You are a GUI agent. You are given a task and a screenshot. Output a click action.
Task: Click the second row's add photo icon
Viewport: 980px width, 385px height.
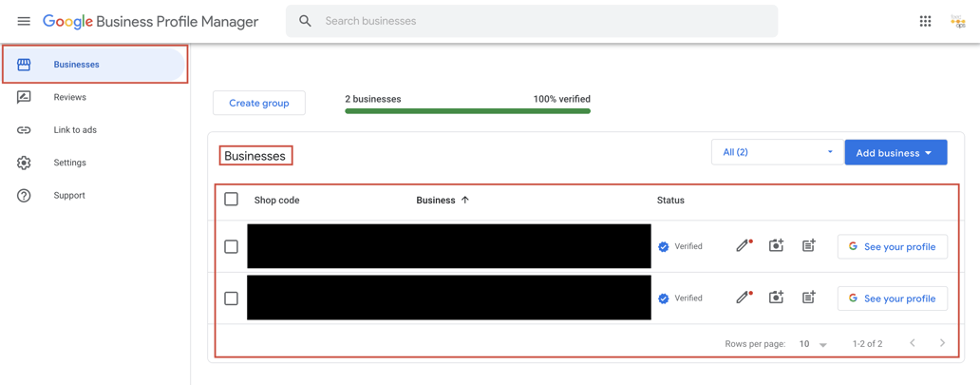coord(776,298)
